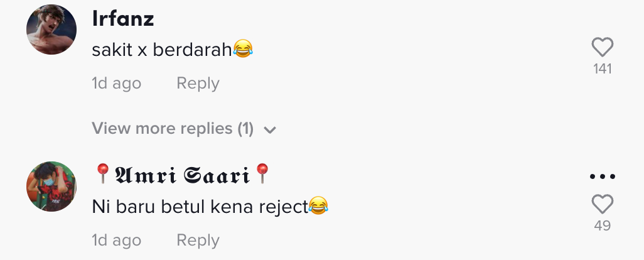Reply to Irfanz's comment
The image size is (644, 260).
(198, 84)
